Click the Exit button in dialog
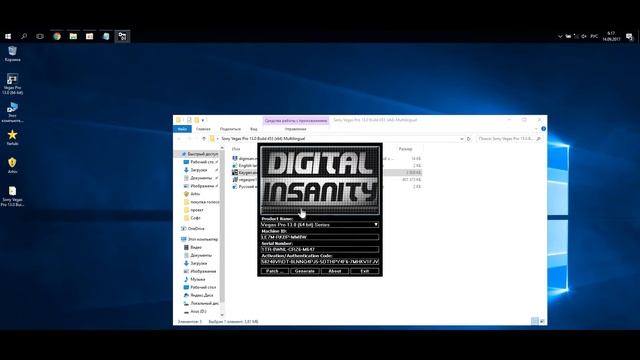640x360 pixels. click(x=364, y=271)
